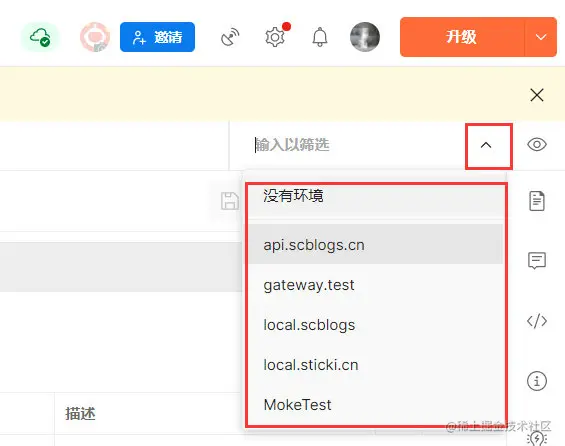Viewport: 565px width, 446px height.
Task: Click the 输入以筛选 filter input field
Action: coord(357,145)
